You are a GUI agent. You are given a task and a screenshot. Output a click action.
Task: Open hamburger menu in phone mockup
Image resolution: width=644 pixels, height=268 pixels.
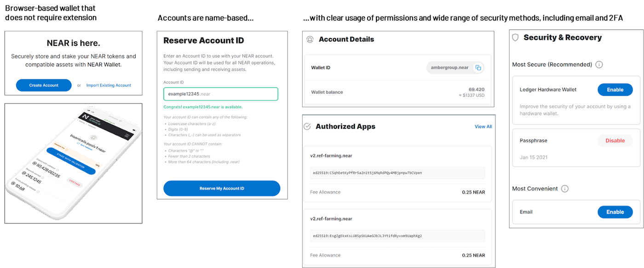pos(127,136)
